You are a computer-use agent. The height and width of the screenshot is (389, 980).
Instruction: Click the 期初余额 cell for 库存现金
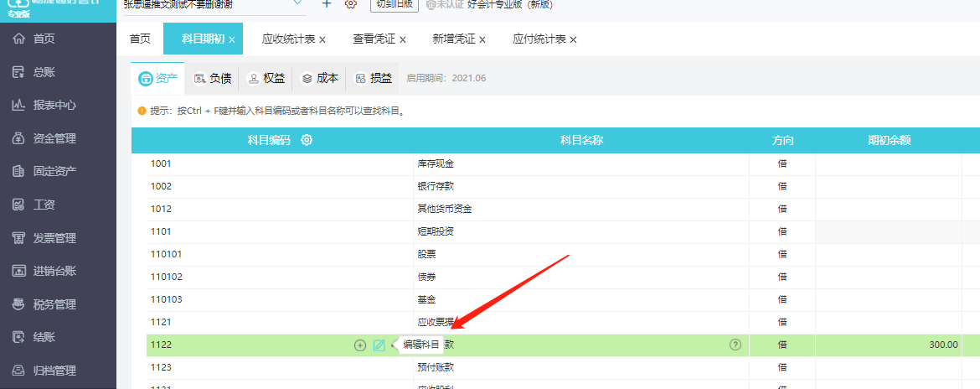(x=888, y=163)
